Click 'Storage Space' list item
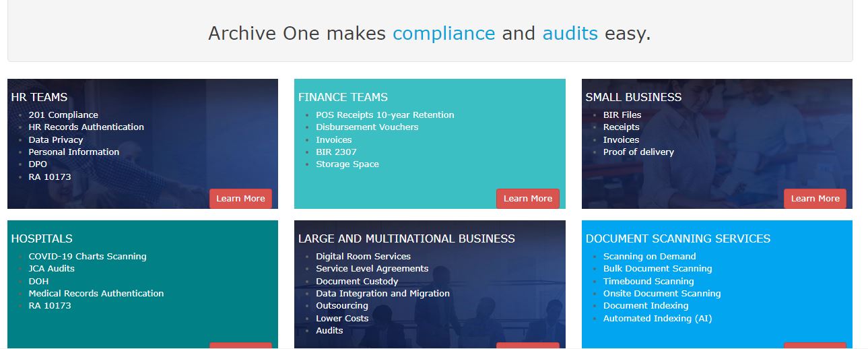Image resolution: width=868 pixels, height=349 pixels. pyautogui.click(x=347, y=164)
